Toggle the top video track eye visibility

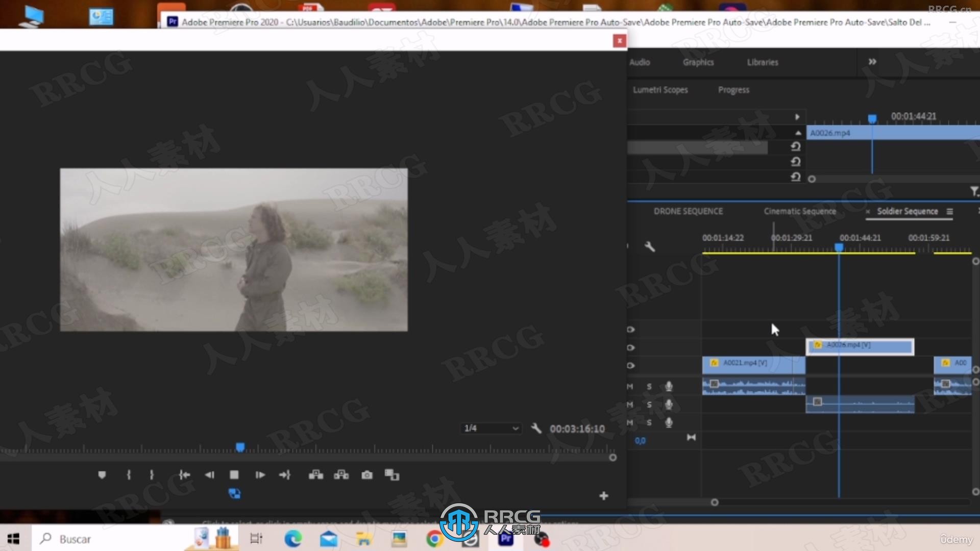[x=631, y=330]
